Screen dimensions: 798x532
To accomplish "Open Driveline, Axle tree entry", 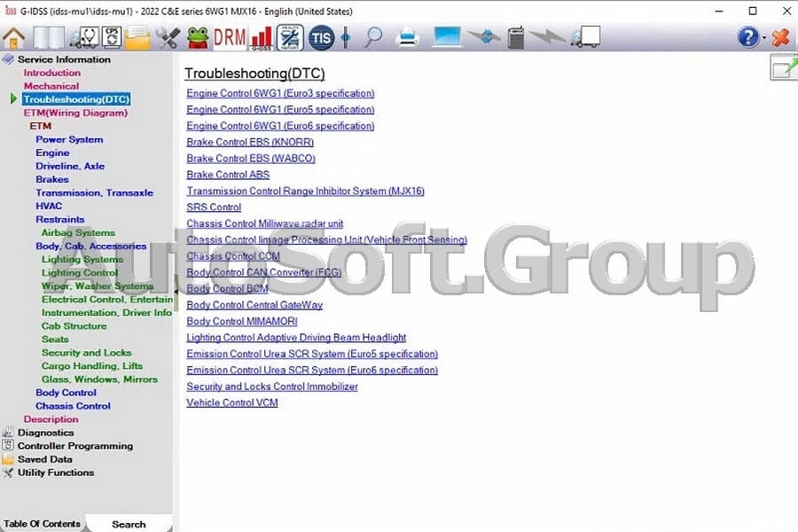I will [x=70, y=166].
